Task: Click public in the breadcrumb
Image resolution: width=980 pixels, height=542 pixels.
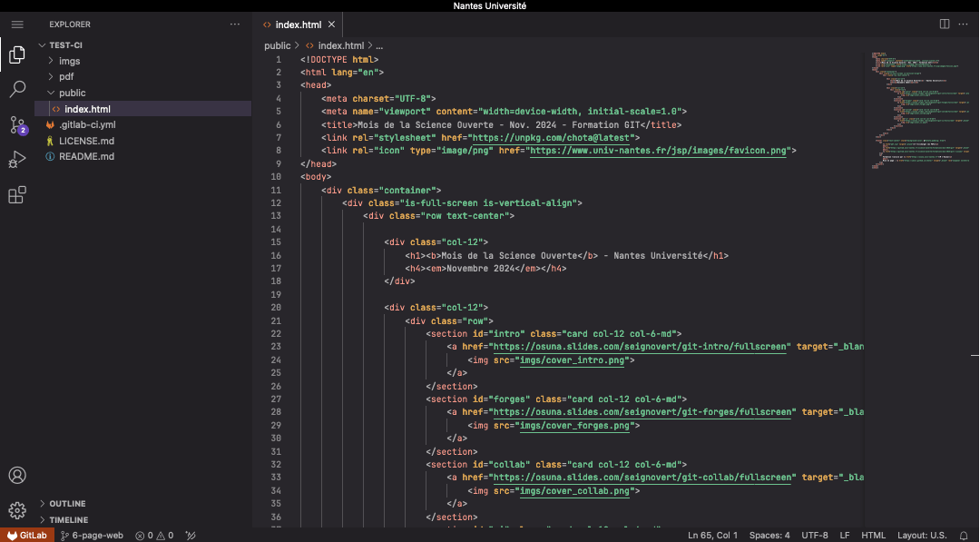Action: (x=277, y=45)
